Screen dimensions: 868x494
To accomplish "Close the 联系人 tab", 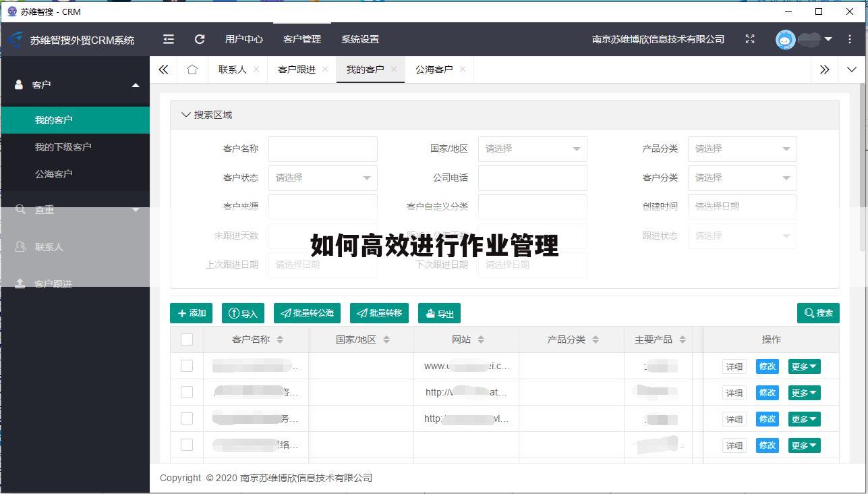I will tap(256, 70).
